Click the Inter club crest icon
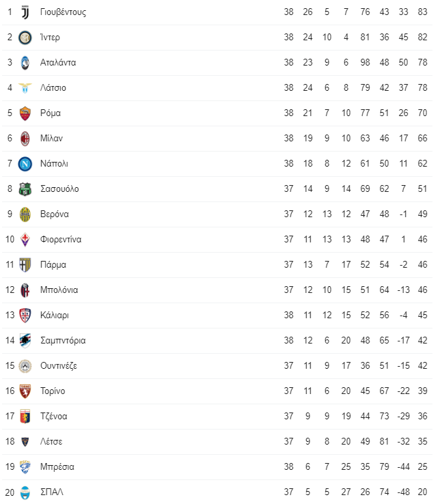The image size is (440, 504). click(x=25, y=38)
